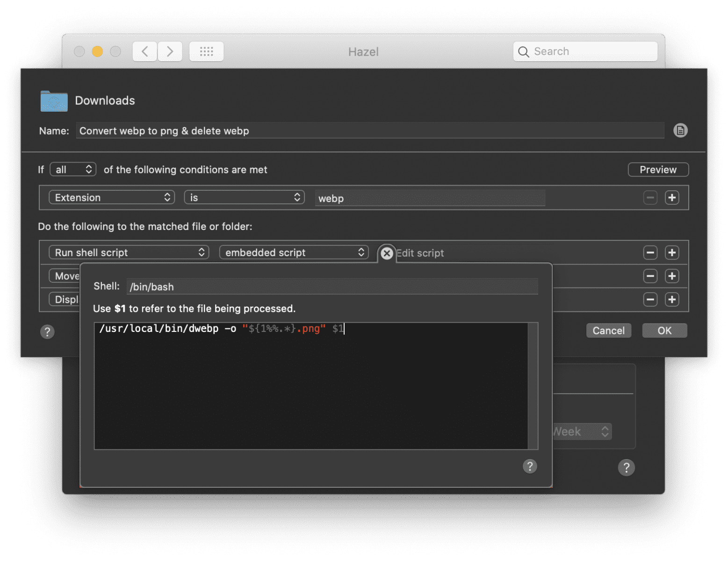Remove the Run shell script action
The height and width of the screenshot is (561, 728).
click(650, 252)
